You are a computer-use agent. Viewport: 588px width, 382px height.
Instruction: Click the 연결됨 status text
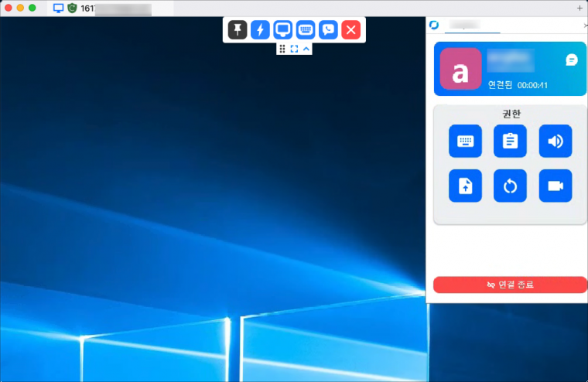[x=500, y=85]
